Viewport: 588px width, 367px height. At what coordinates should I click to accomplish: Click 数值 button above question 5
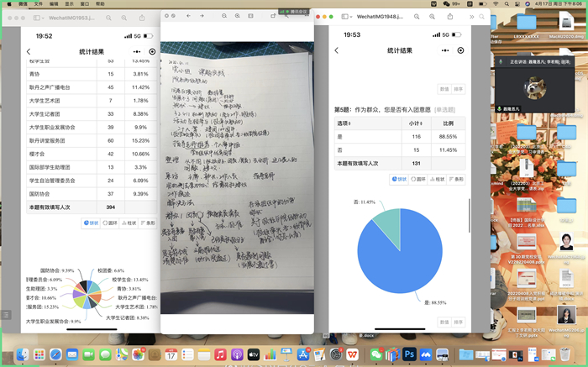(x=444, y=89)
